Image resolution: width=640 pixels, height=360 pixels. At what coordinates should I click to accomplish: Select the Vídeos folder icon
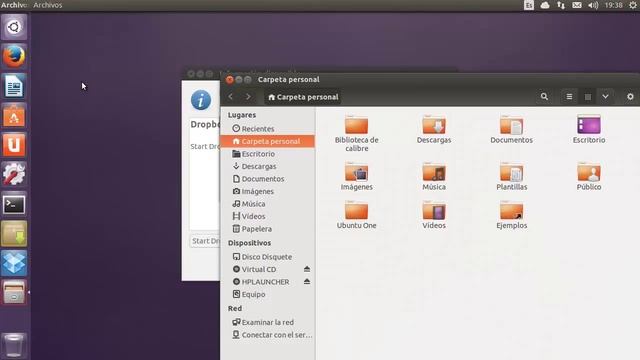434,215
